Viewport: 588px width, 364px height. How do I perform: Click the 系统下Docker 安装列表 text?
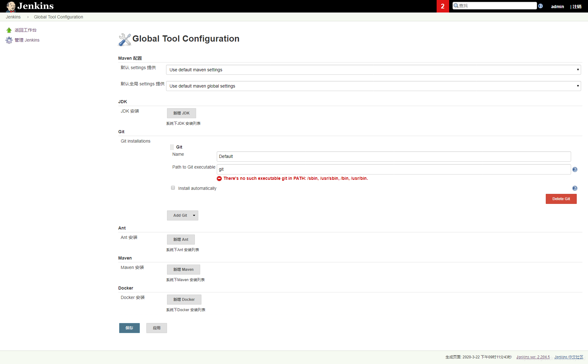click(x=186, y=310)
